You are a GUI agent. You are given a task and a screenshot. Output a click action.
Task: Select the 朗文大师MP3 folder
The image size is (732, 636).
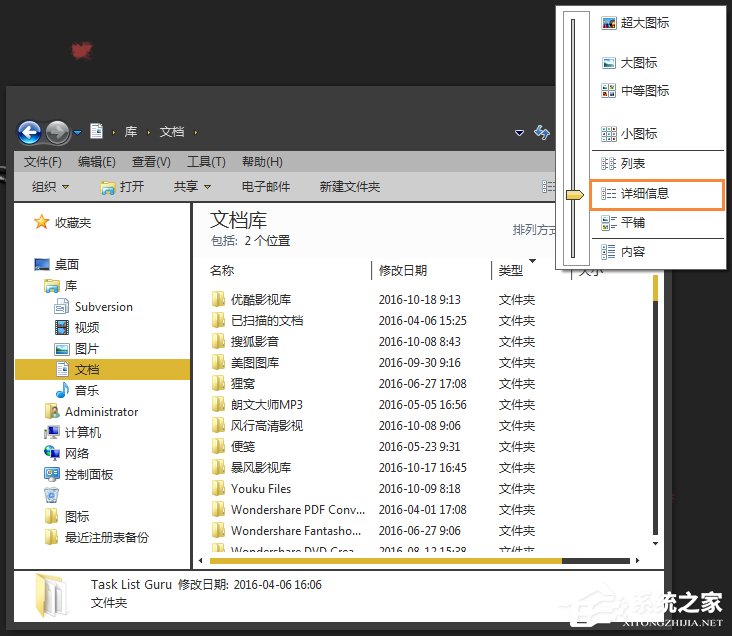coord(258,404)
